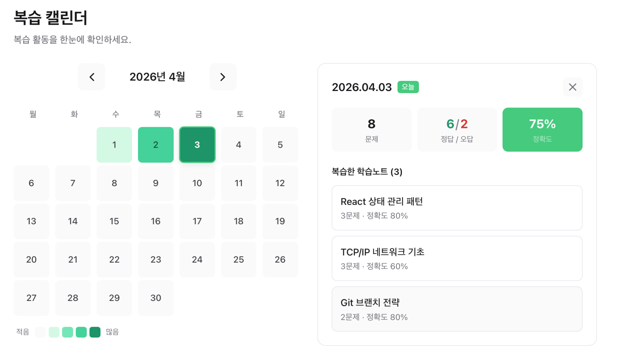Click the 오늘 badge
The image size is (617, 364).
pos(408,87)
